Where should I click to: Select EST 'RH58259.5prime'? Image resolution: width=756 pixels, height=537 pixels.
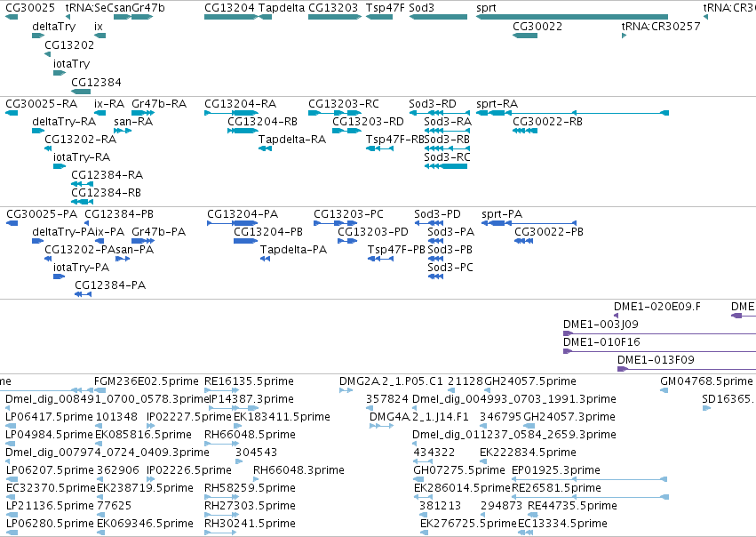250,488
